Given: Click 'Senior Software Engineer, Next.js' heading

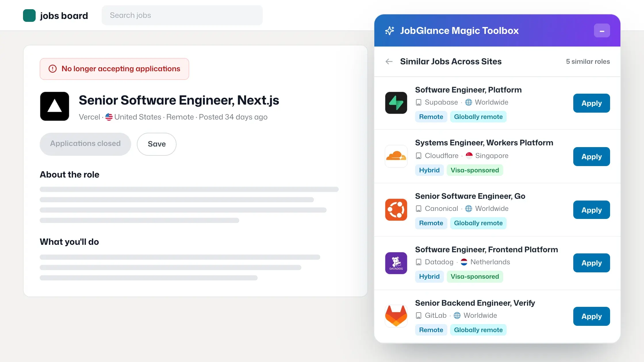Looking at the screenshot, I should (x=179, y=100).
